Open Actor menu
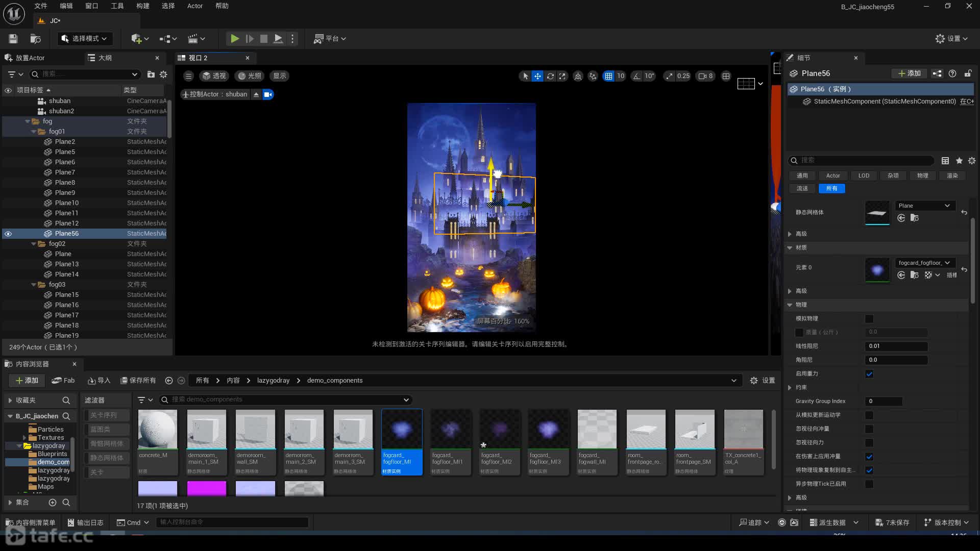The width and height of the screenshot is (980, 551). tap(195, 6)
